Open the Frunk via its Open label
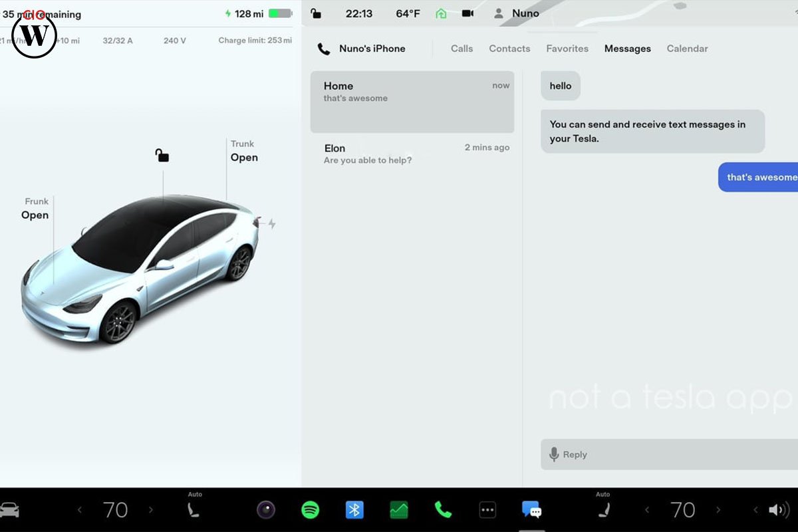Image resolution: width=798 pixels, height=532 pixels. [x=35, y=215]
